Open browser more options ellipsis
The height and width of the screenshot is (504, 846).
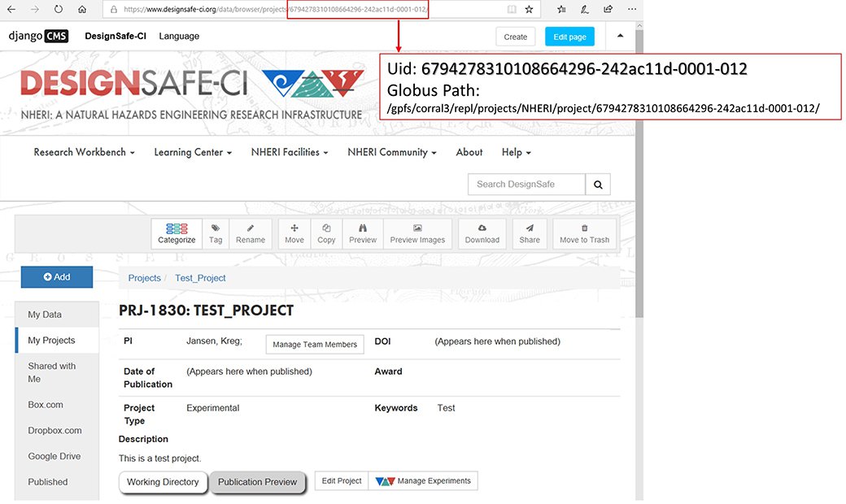[x=632, y=9]
